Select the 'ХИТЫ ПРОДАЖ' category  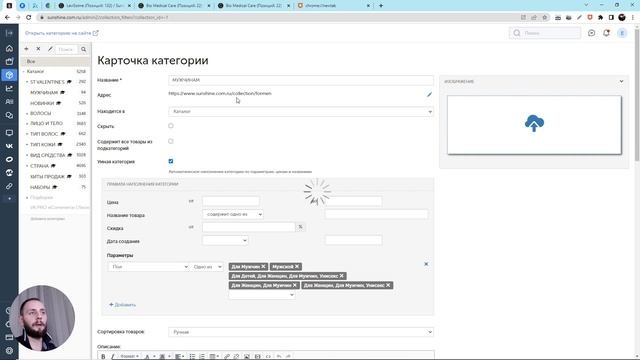point(47,177)
